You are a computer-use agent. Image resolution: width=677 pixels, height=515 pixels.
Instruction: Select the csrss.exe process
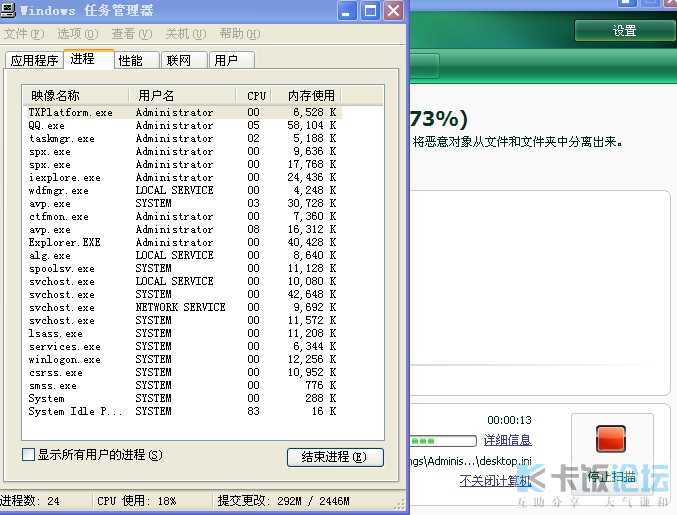coord(182,372)
